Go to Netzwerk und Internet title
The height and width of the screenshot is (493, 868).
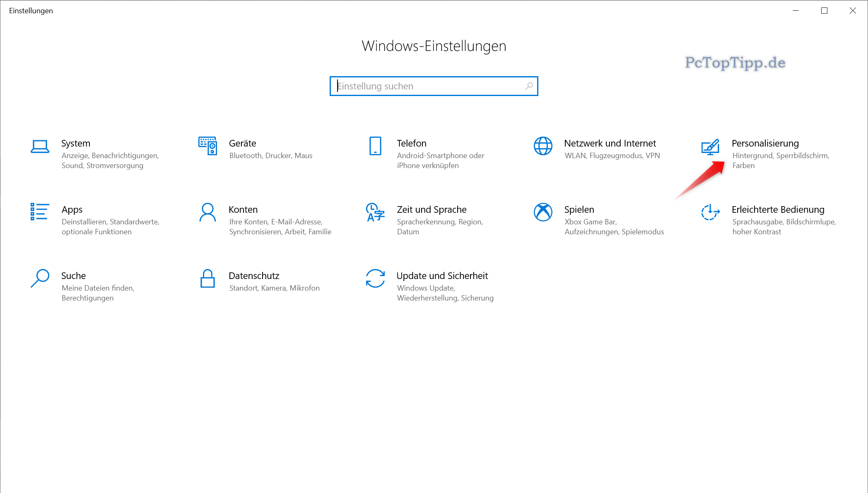[610, 143]
